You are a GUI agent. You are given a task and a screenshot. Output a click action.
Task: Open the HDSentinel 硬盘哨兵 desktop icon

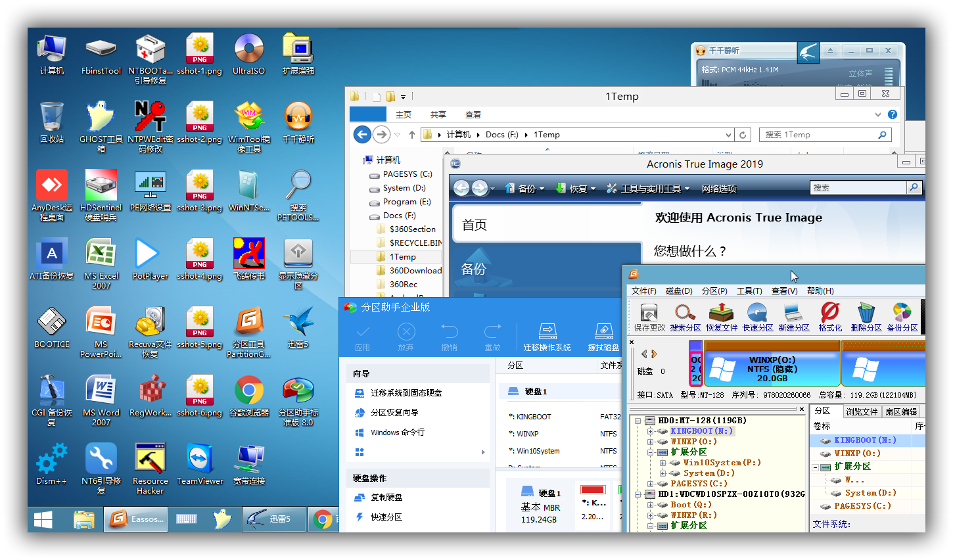(101, 195)
